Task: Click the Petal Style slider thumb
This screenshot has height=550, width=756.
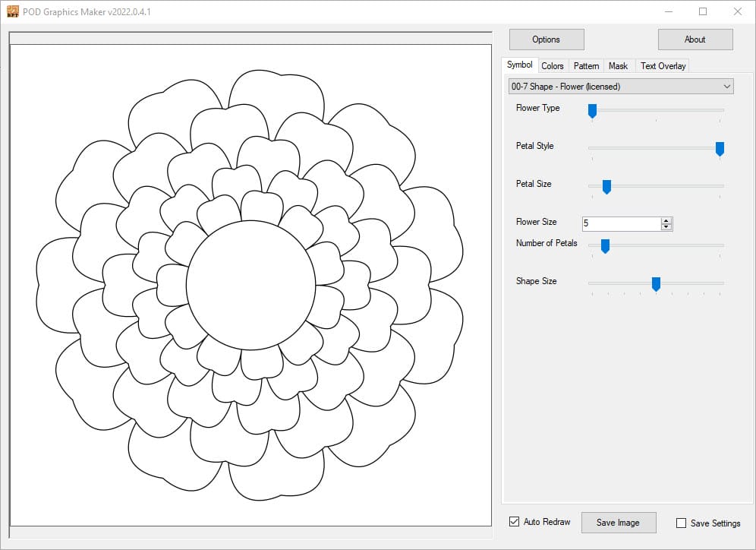Action: click(720, 149)
